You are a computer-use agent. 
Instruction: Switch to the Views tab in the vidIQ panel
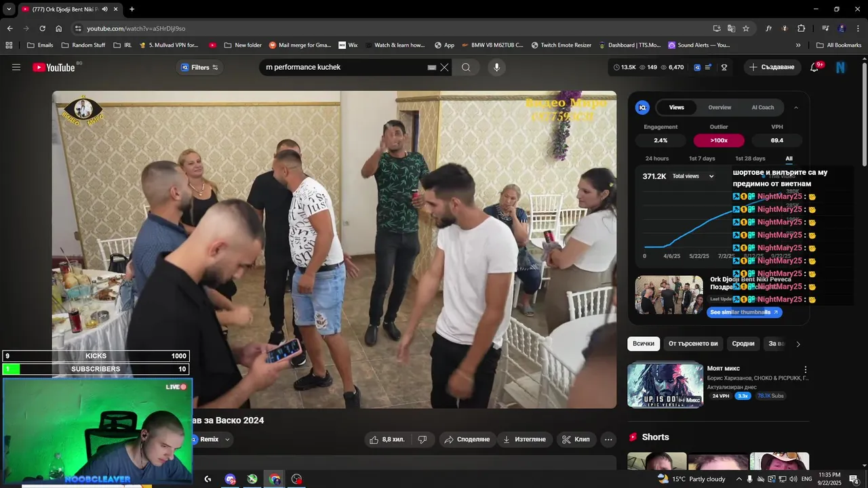point(677,107)
